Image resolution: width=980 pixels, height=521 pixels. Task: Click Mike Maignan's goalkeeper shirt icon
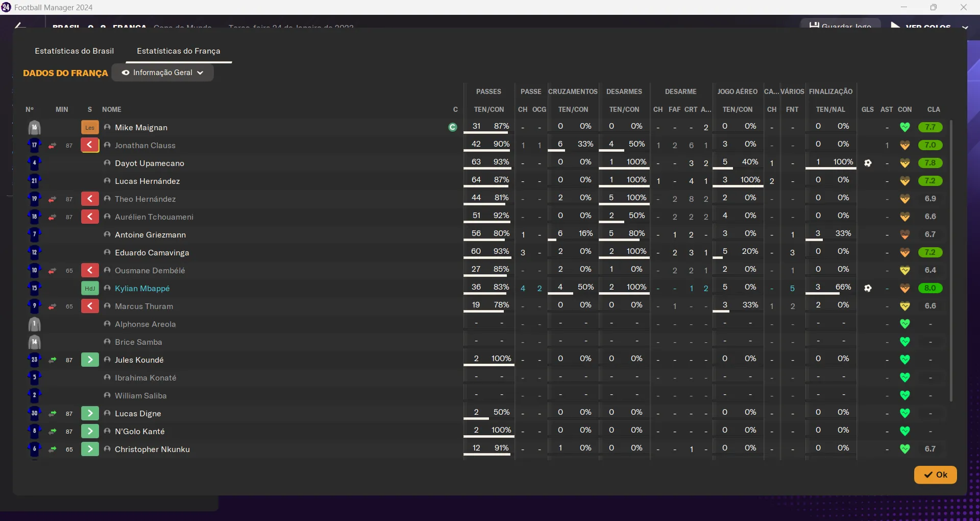pos(34,128)
